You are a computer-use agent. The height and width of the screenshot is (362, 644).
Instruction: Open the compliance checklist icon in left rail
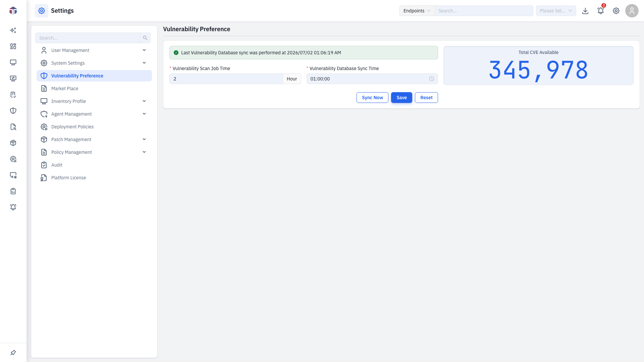[x=13, y=95]
